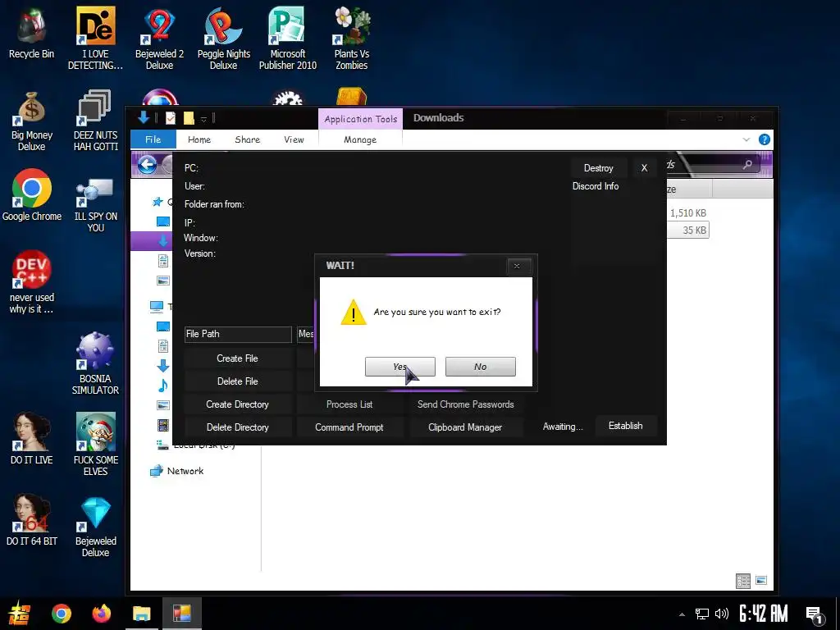Image resolution: width=840 pixels, height=630 pixels.
Task: Open the Home ribbon tab
Action: [199, 139]
